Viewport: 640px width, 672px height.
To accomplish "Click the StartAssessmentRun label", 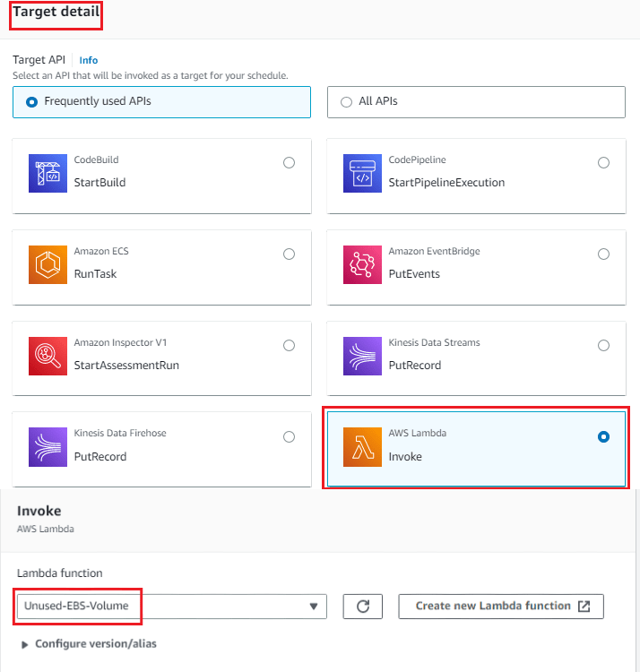I will (126, 366).
